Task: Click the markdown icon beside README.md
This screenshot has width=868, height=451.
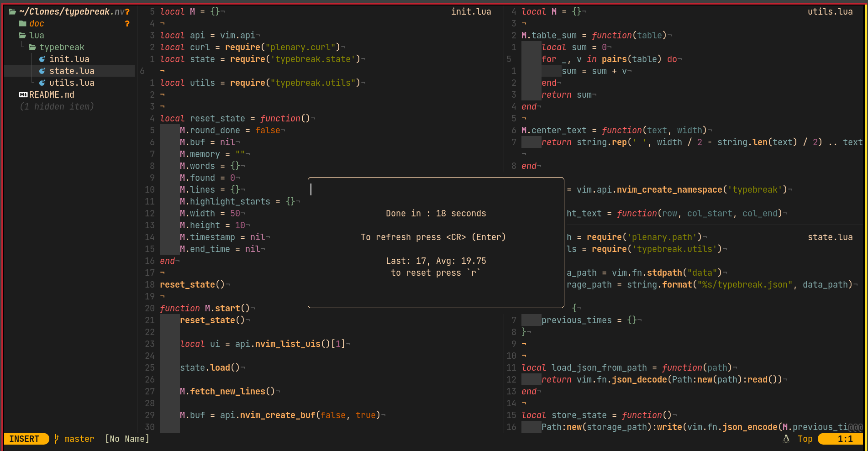Action: 23,94
